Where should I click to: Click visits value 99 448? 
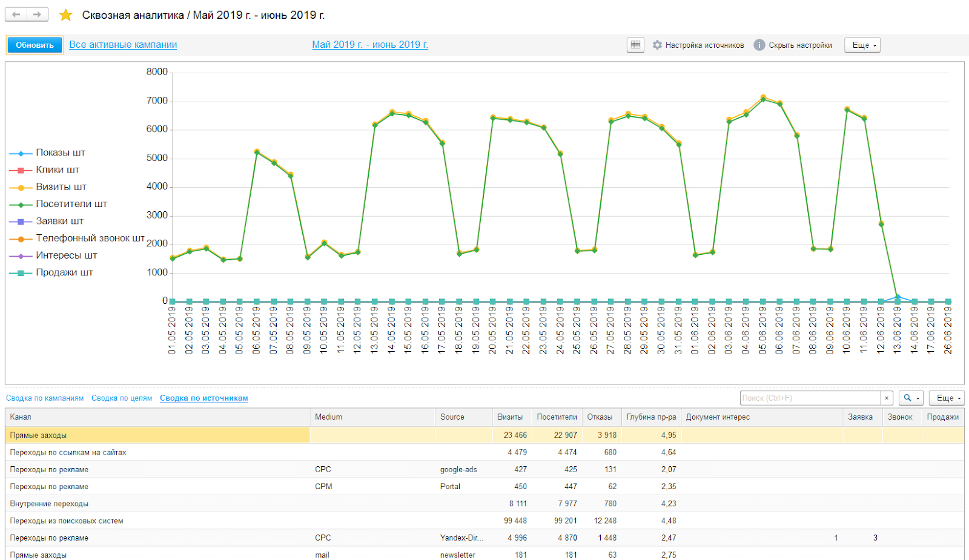[x=515, y=521]
